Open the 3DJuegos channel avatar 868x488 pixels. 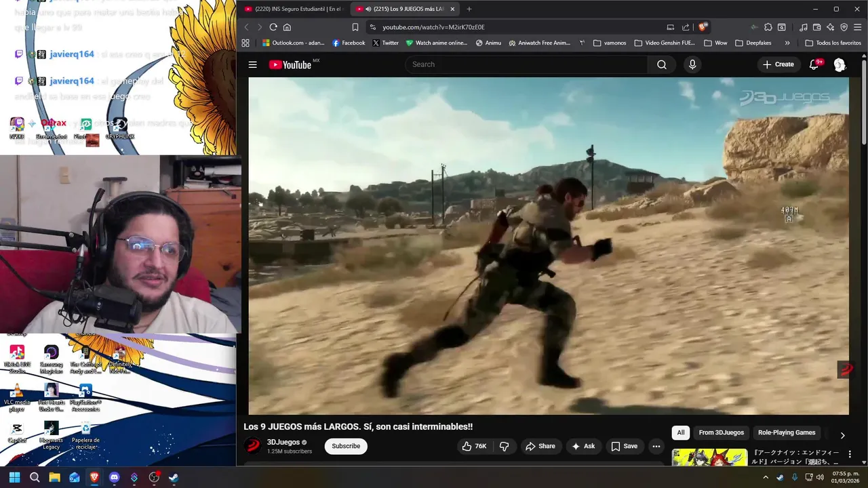click(253, 446)
